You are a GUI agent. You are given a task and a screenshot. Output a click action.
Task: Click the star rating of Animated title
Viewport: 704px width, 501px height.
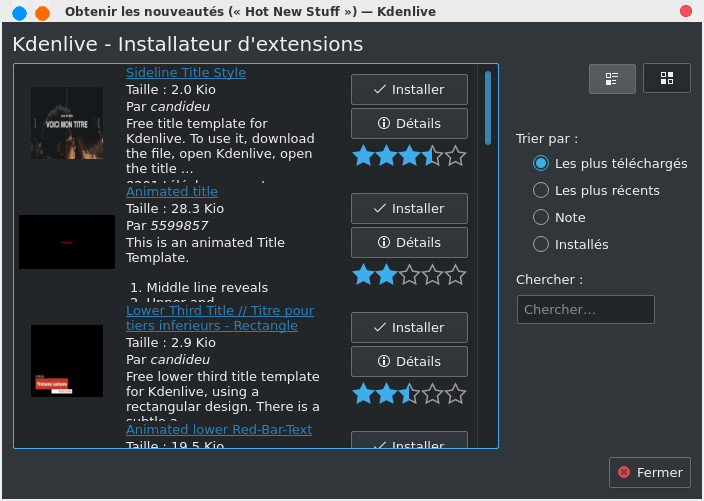point(409,275)
